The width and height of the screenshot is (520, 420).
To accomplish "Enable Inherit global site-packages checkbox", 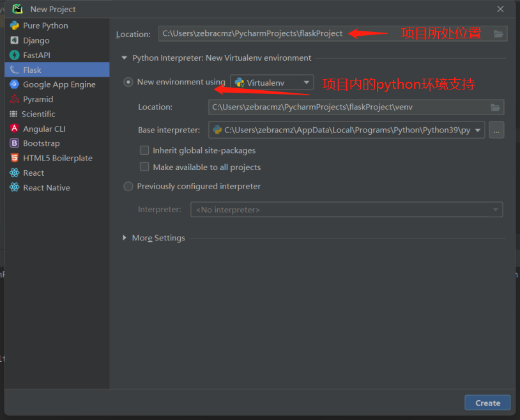I will [x=144, y=150].
